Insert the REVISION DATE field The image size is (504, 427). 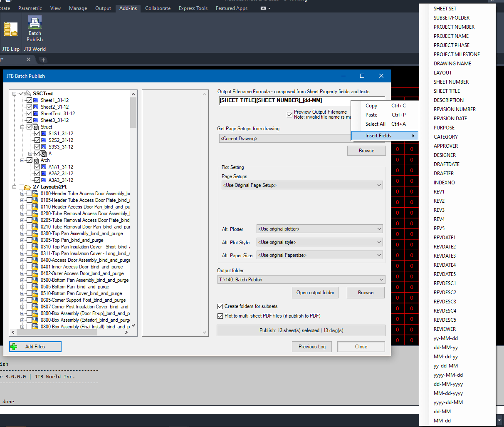pyautogui.click(x=450, y=119)
